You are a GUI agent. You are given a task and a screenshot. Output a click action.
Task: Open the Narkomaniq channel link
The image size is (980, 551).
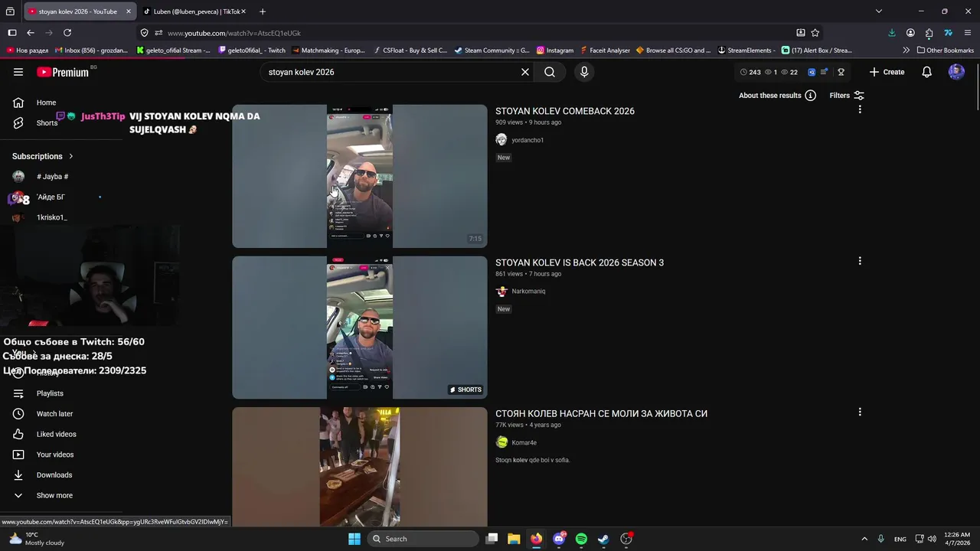coord(528,292)
